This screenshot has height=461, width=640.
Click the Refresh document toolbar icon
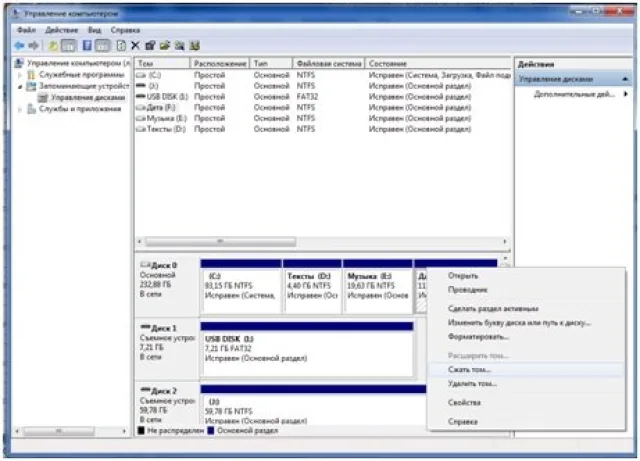click(121, 45)
